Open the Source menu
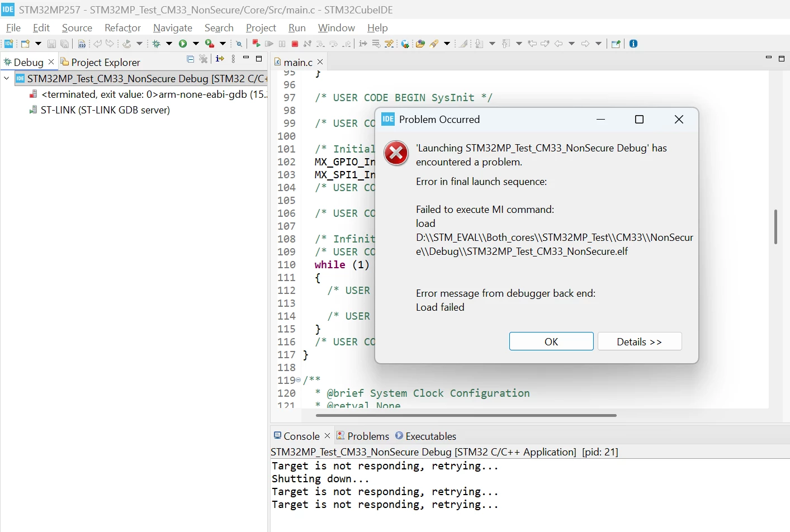This screenshot has width=790, height=532. tap(77, 27)
